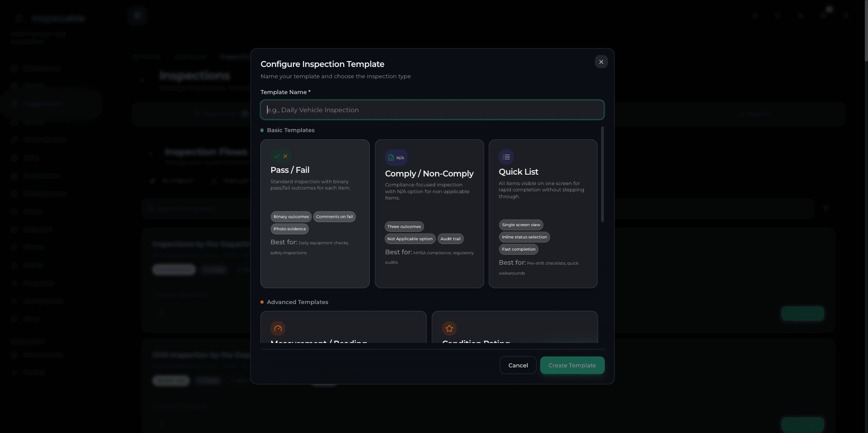Click the N/A document icon on Comply / Non-Comply
Screen dimensions: 868x433
click(396, 157)
